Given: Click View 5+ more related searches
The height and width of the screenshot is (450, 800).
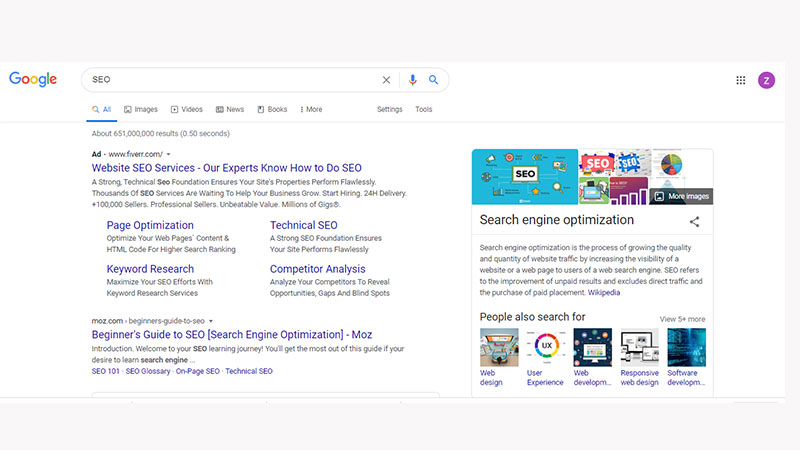Looking at the screenshot, I should tap(682, 319).
